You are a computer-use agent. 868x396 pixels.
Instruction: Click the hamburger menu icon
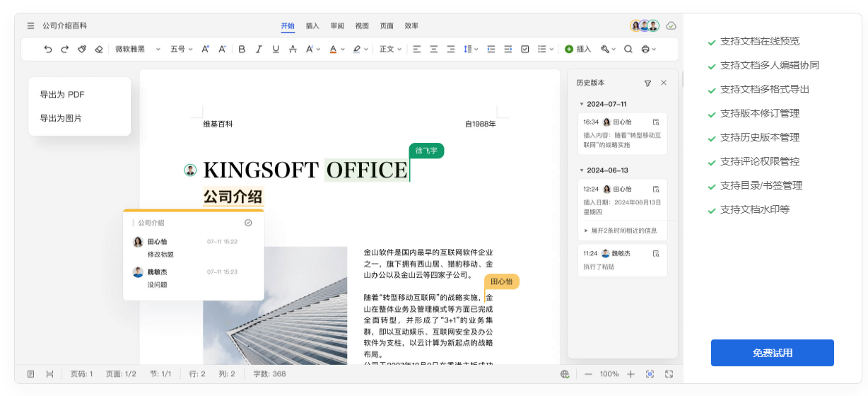30,26
